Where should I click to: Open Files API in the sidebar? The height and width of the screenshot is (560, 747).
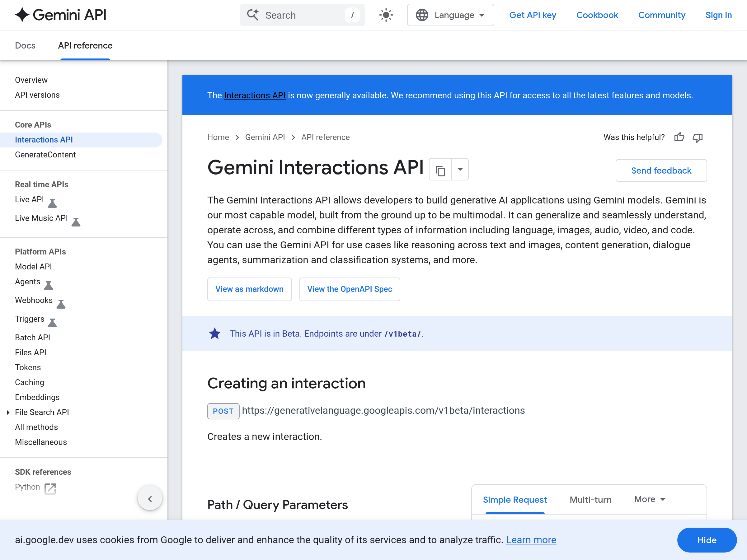click(x=31, y=352)
